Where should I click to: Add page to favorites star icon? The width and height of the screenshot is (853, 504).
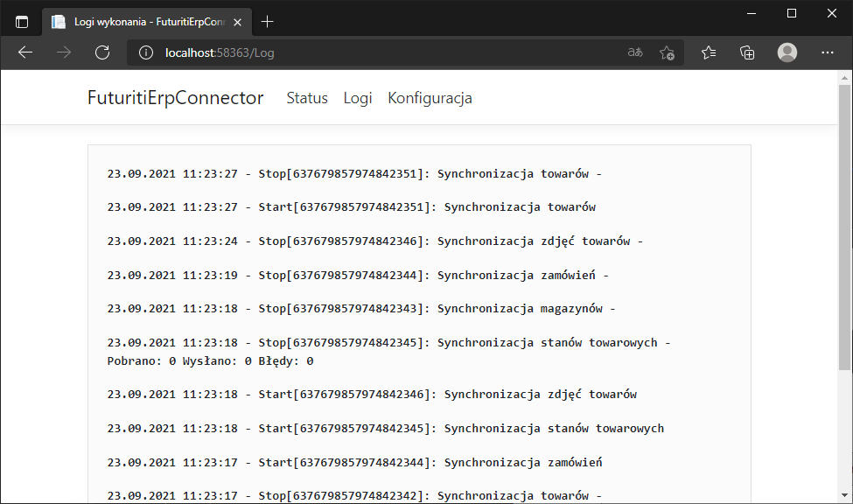(667, 52)
